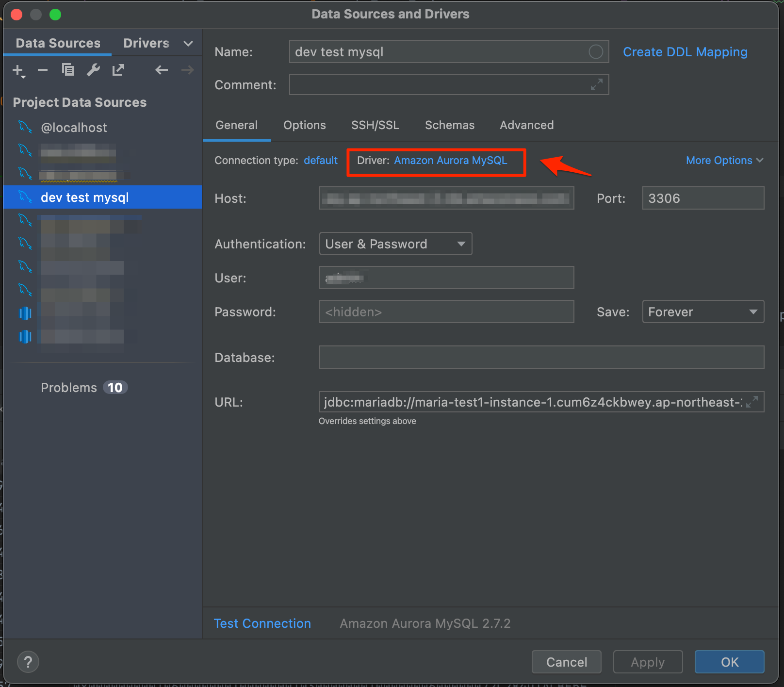This screenshot has width=784, height=687.
Task: Open driver settings via the wrench icon
Action: point(93,70)
